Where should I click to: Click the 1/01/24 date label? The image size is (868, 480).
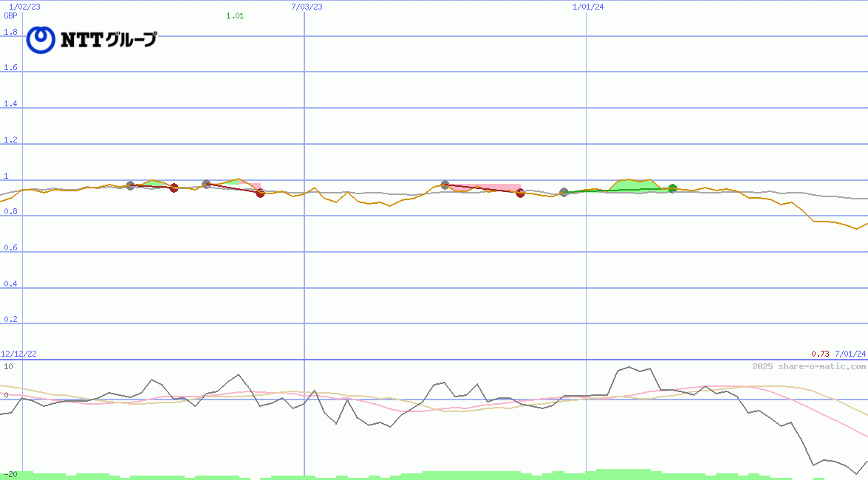tap(589, 7)
